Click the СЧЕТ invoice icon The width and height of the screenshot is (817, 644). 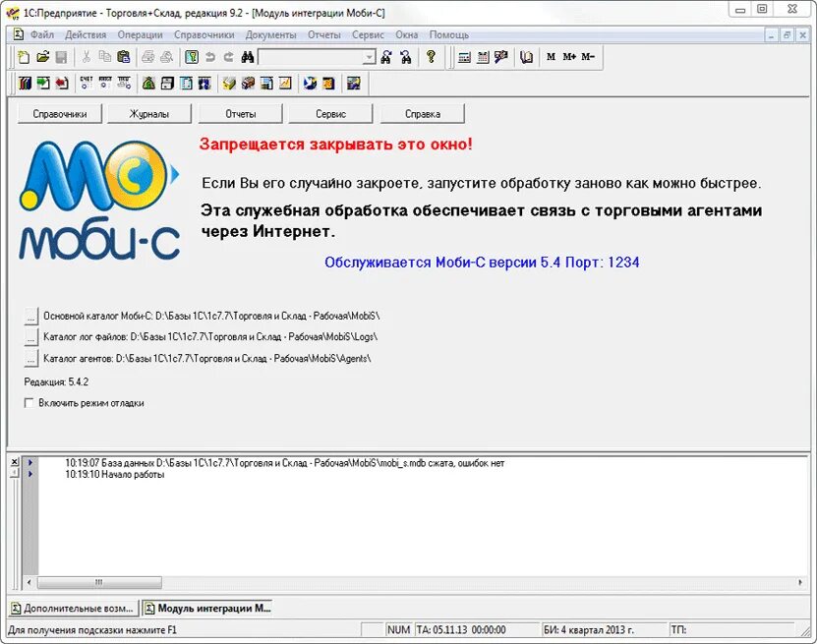pyautogui.click(x=86, y=83)
